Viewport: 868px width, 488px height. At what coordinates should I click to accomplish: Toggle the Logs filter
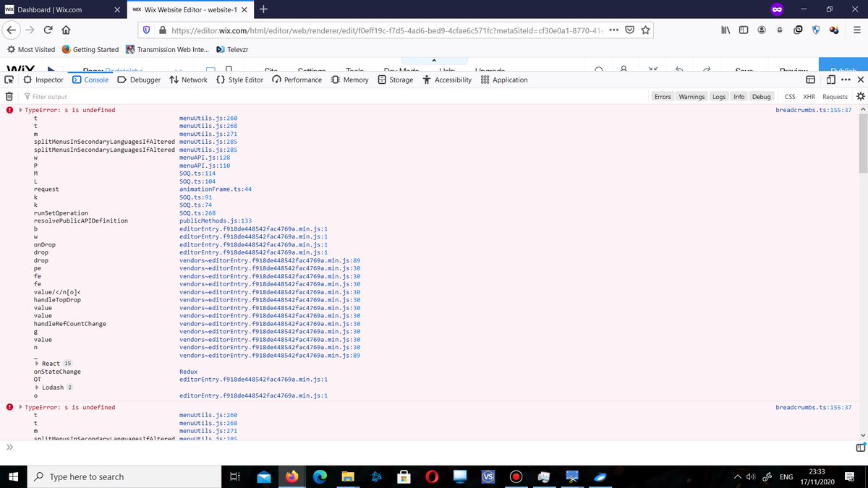pos(719,96)
